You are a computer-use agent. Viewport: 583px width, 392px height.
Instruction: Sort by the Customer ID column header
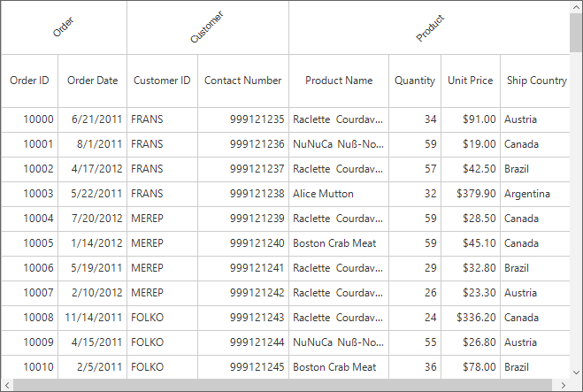[162, 81]
